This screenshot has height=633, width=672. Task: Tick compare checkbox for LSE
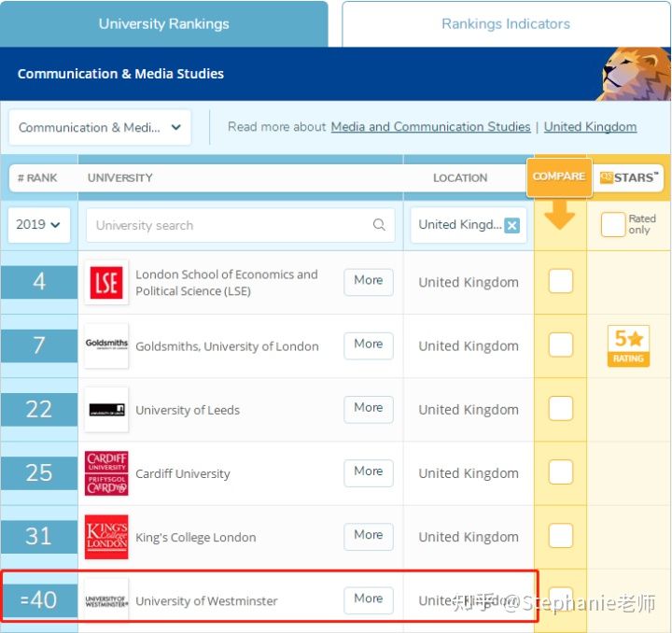click(x=561, y=281)
